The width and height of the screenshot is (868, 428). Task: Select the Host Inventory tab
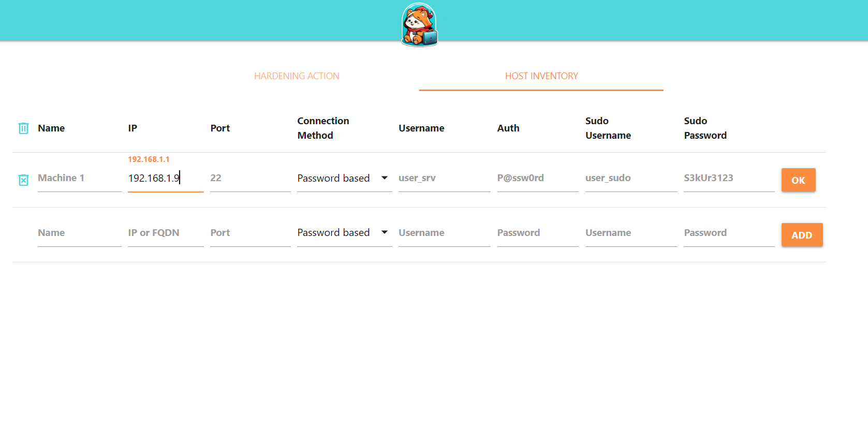pyautogui.click(x=541, y=76)
